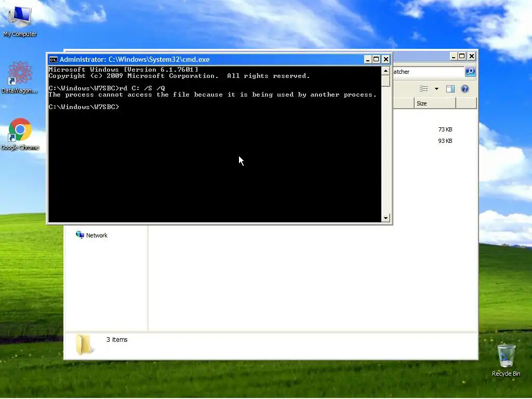532x399 pixels.
Task: Click the 'process cannot access' error line
Action: point(212,95)
